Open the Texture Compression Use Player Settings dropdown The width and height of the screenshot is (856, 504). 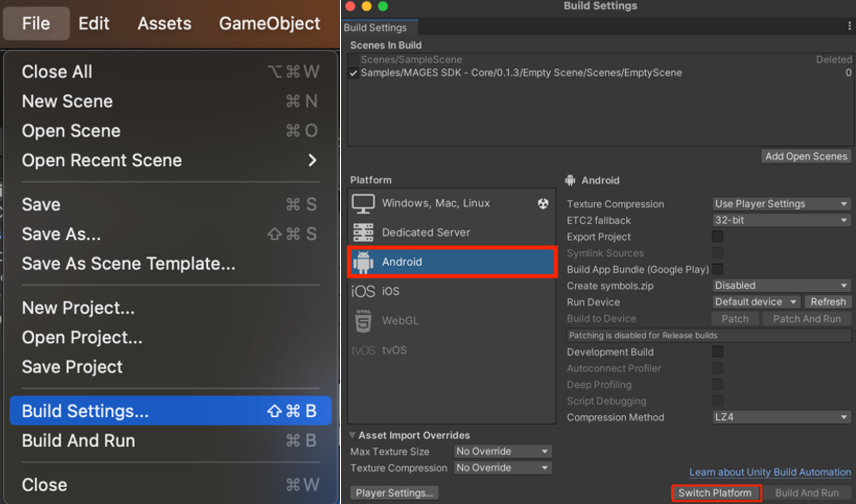coord(780,204)
